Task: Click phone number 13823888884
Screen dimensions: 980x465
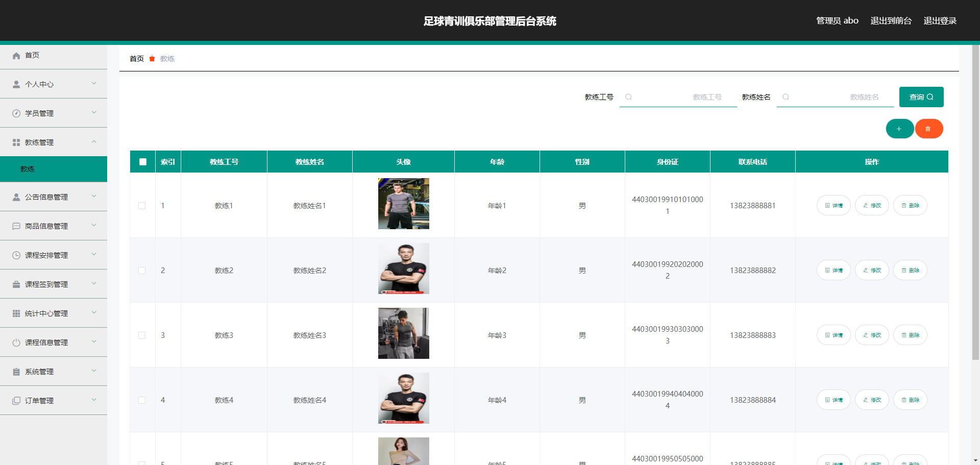Action: [x=753, y=400]
